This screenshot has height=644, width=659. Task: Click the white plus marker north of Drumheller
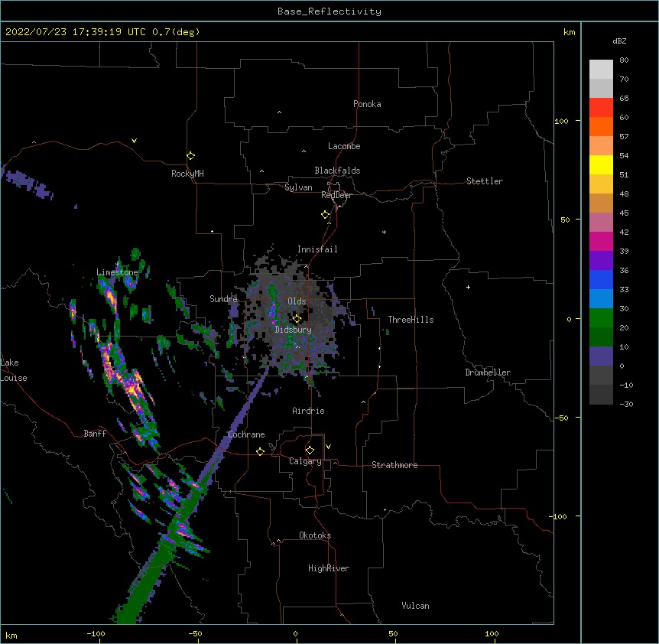coord(468,287)
